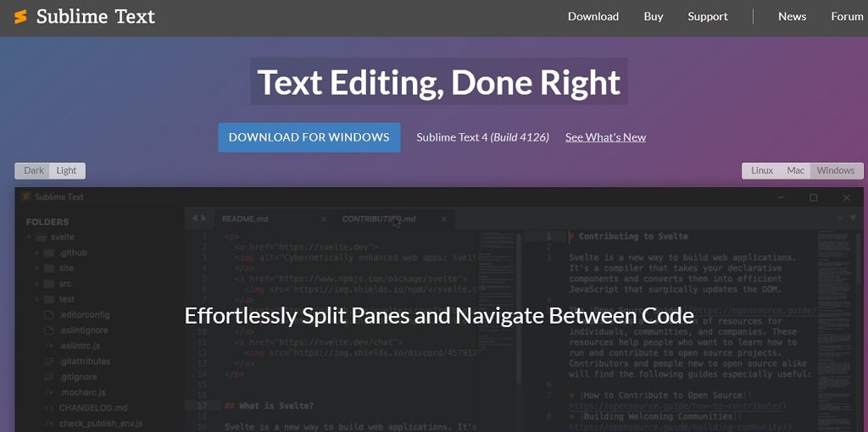Click the .gitattributes file type icon
This screenshot has height=432, width=868.
pyautogui.click(x=48, y=361)
